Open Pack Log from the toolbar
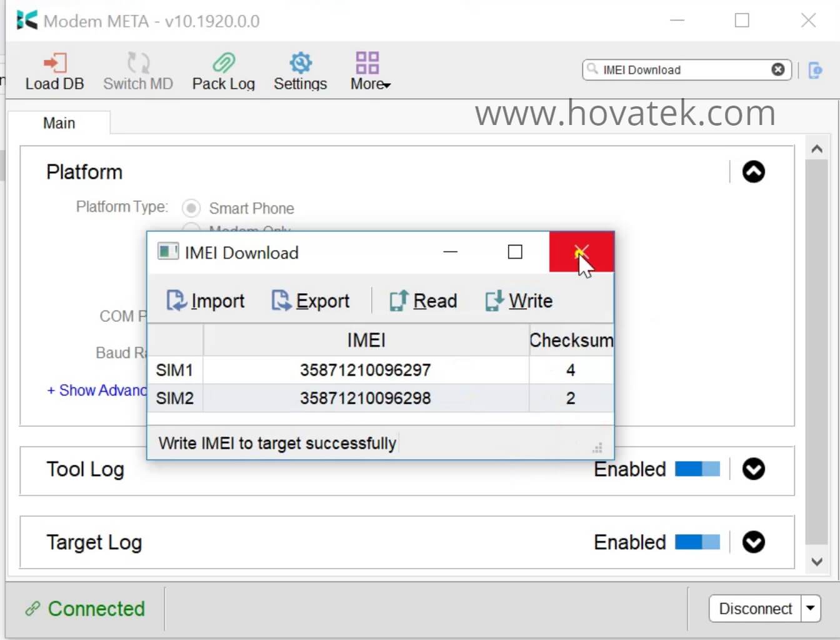Screen dimensions: 840x640 point(223,70)
